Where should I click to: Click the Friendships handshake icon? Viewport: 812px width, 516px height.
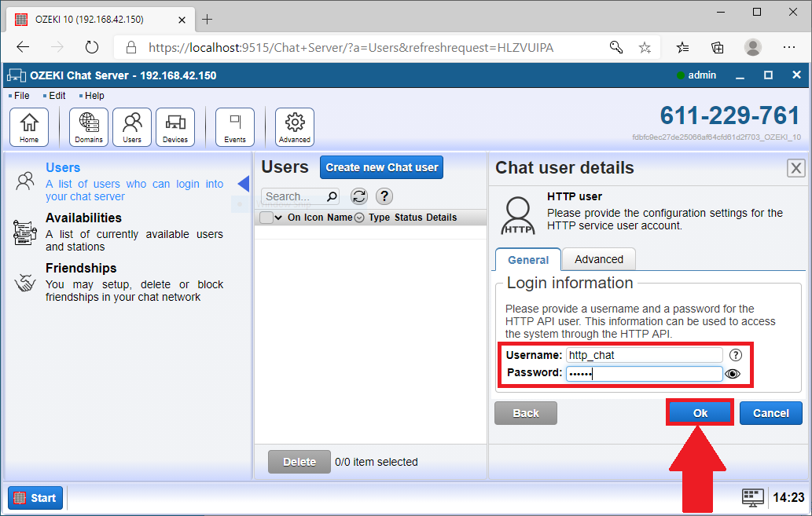pyautogui.click(x=26, y=284)
